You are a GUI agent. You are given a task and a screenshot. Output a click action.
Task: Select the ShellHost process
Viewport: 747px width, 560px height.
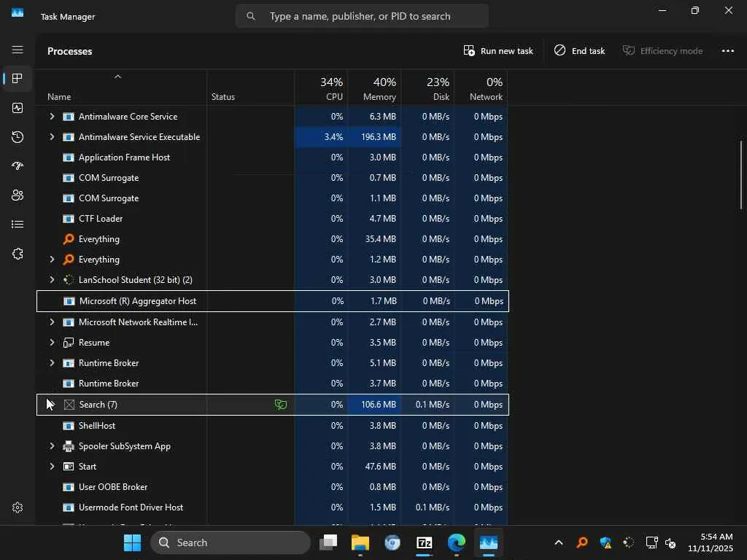pos(273,426)
